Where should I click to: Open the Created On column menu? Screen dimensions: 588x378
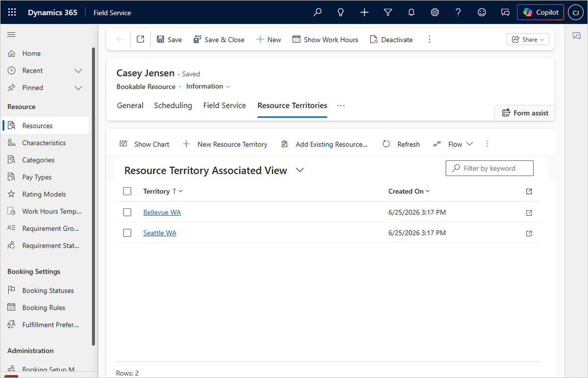coord(409,191)
